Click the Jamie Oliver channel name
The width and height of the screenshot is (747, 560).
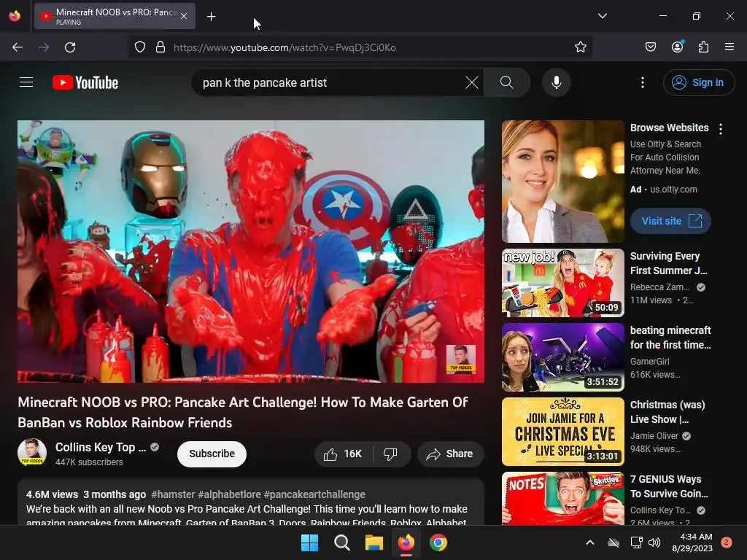coord(654,436)
